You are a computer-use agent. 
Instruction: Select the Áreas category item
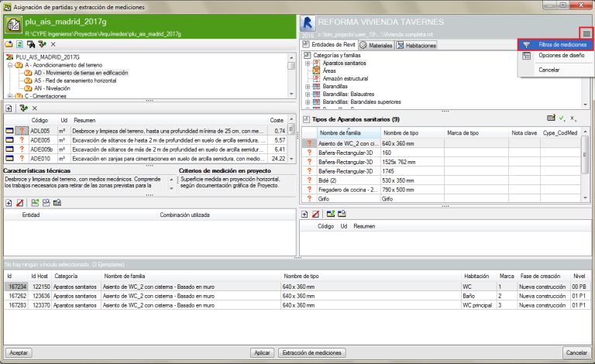coord(329,71)
